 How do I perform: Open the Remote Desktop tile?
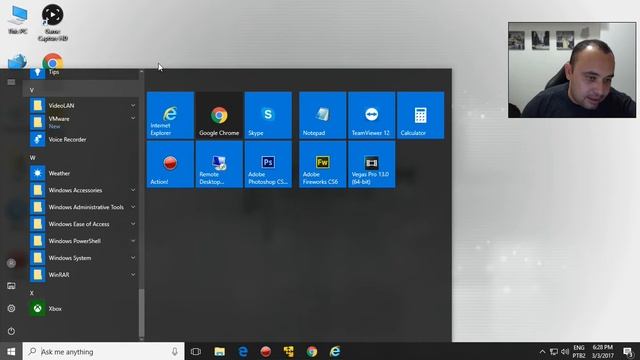[219, 164]
